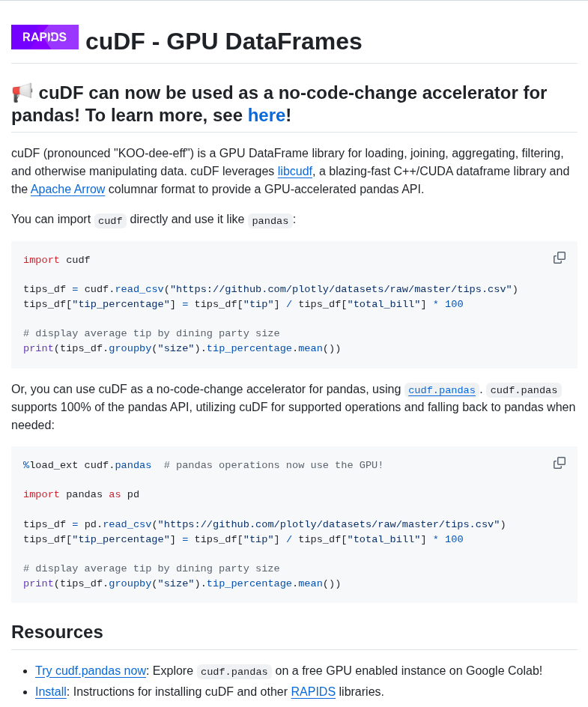Click the 'cuDF - GPU DataFrames' page heading
The image size is (588, 707).
224,42
